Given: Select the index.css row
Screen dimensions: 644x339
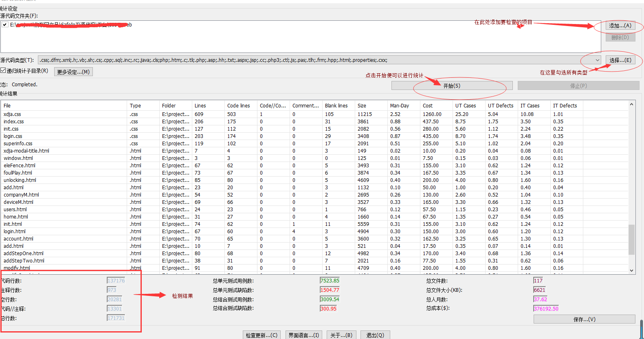Looking at the screenshot, I should [x=314, y=122].
